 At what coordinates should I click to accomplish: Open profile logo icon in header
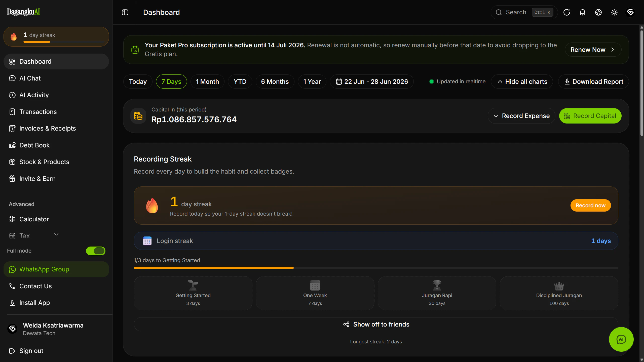(630, 12)
